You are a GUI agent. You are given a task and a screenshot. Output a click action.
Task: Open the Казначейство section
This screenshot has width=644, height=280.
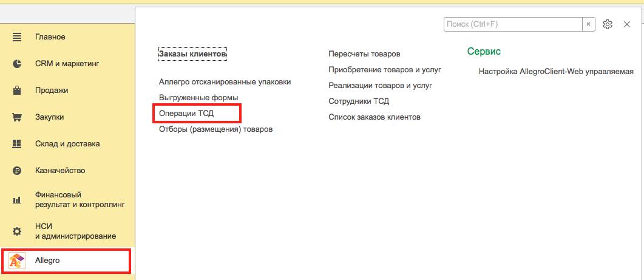coord(60,171)
